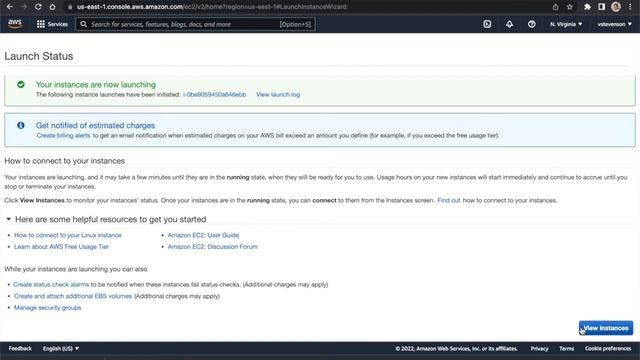This screenshot has width=640, height=360.
Task: Open the N. Virginia region dropdown
Action: pos(566,24)
